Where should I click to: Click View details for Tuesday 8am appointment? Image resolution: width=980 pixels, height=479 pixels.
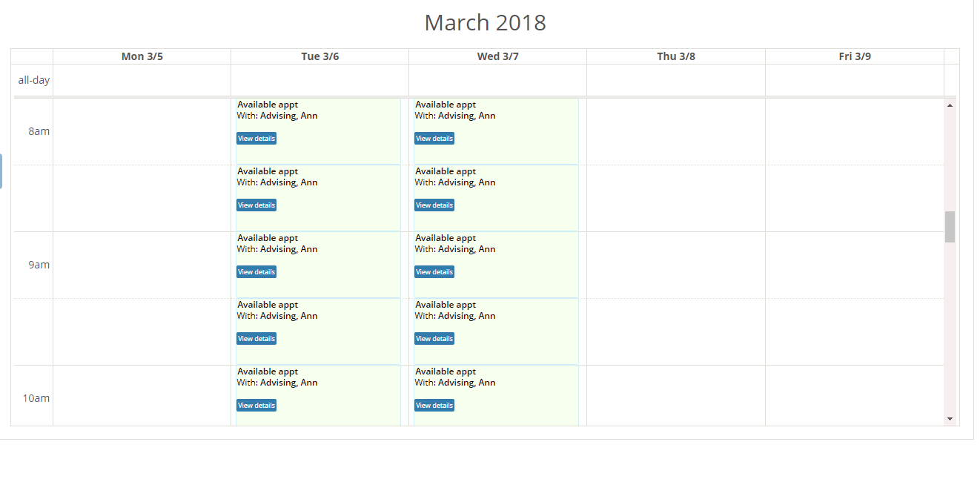[x=256, y=139]
